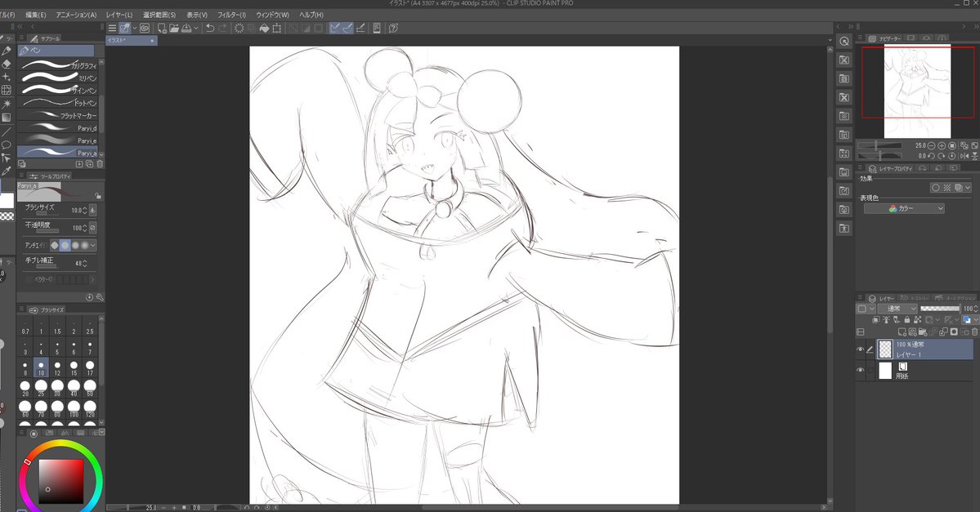Open the sub tool panel menu
Screen dimensions: 980x512
coord(20,38)
